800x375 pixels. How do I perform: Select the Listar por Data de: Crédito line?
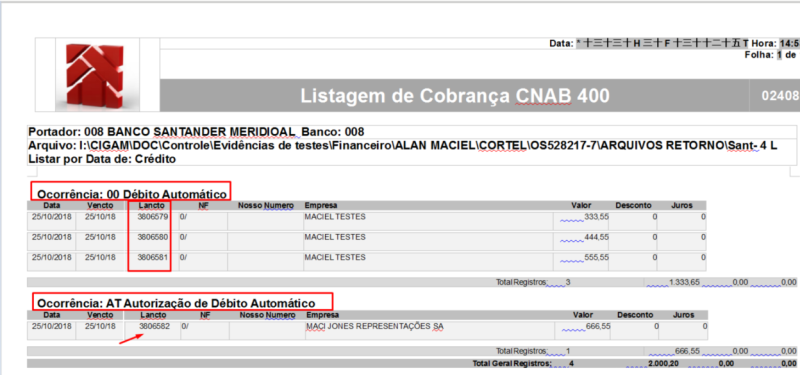point(102,159)
